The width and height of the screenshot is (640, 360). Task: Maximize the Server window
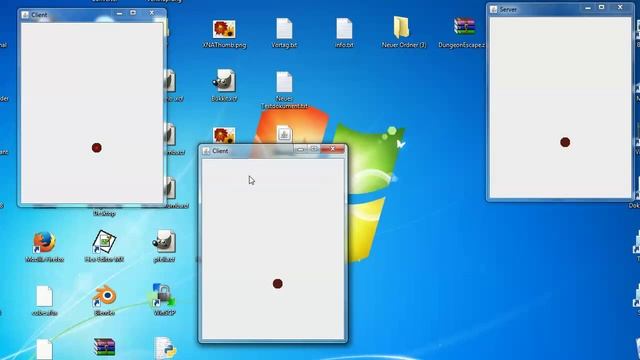point(601,7)
